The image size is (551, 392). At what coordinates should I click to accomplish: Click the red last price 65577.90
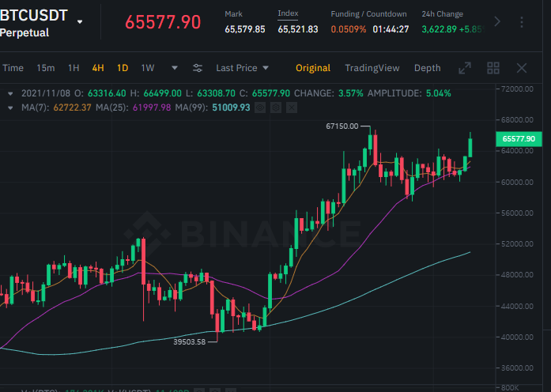(x=163, y=22)
